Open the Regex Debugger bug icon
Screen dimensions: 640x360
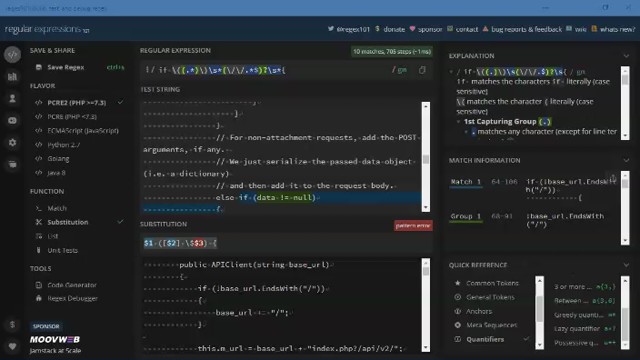[x=39, y=298]
